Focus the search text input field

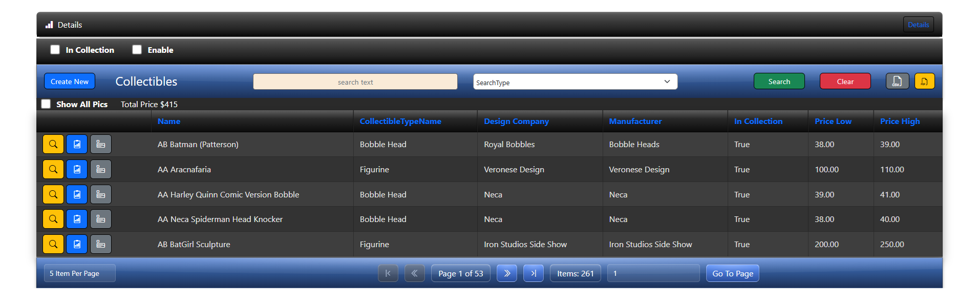(355, 82)
